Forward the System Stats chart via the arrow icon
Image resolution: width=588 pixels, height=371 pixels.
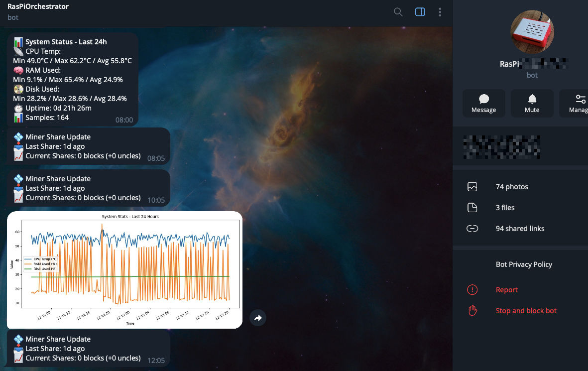click(x=258, y=318)
